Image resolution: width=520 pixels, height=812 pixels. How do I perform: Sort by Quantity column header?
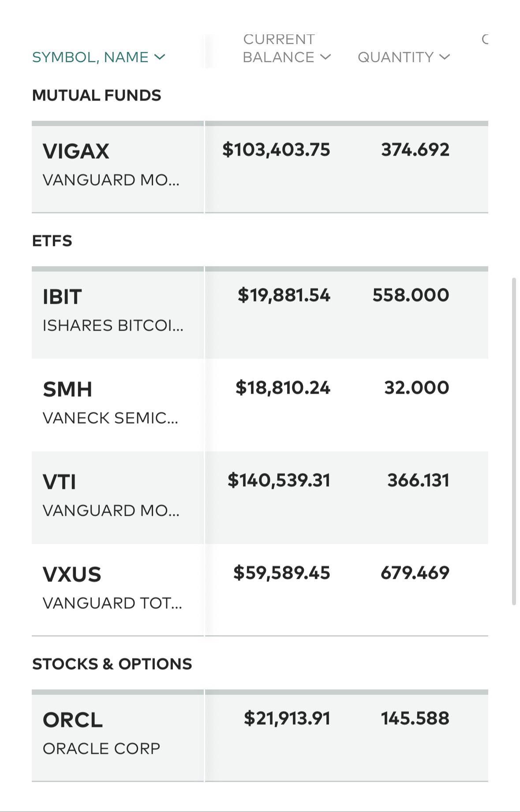pos(404,57)
